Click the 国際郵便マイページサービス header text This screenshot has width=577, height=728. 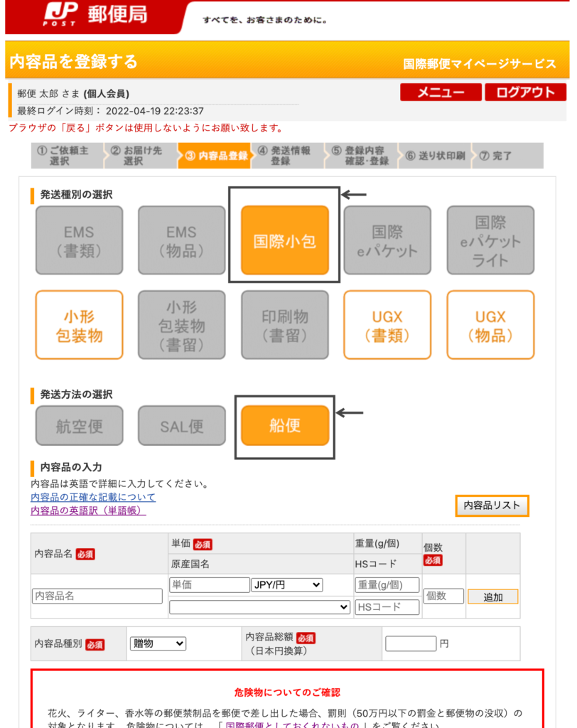pyautogui.click(x=479, y=63)
